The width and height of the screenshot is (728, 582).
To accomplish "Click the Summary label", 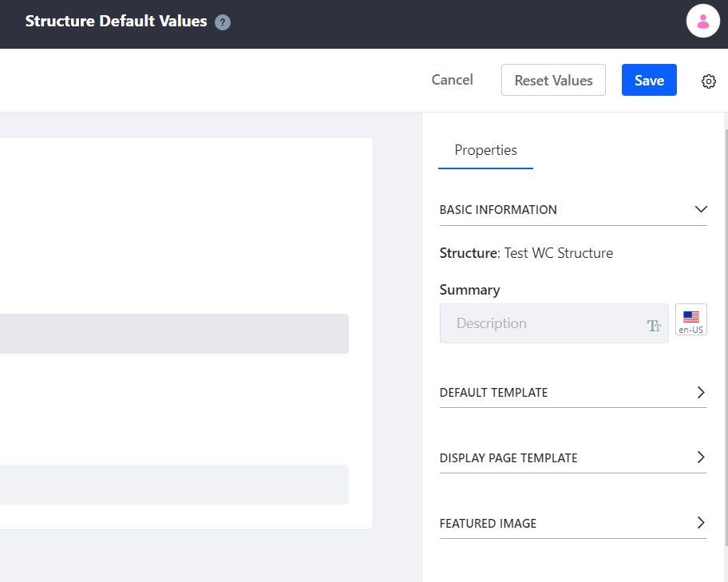I will pos(470,290).
